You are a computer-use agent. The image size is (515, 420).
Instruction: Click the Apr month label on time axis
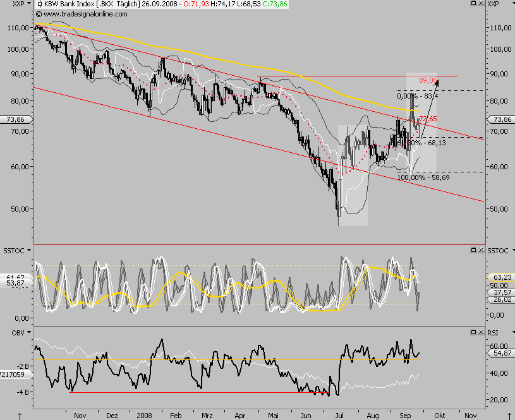[239, 416]
